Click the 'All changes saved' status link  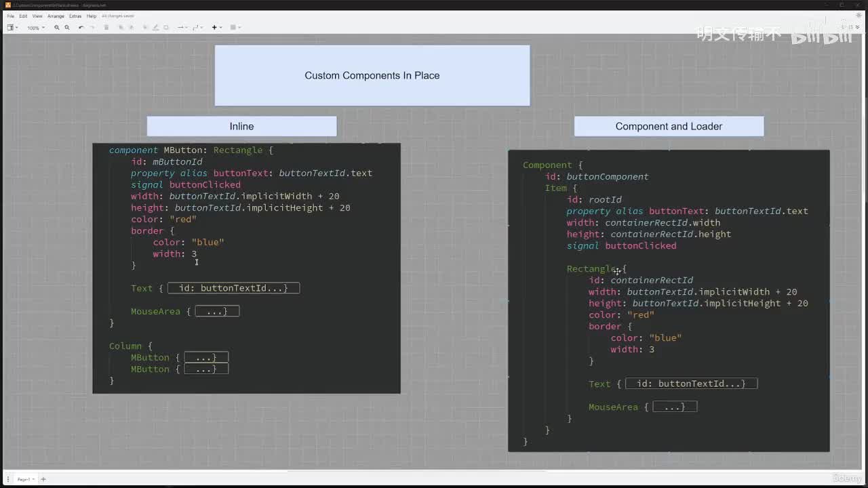click(118, 16)
